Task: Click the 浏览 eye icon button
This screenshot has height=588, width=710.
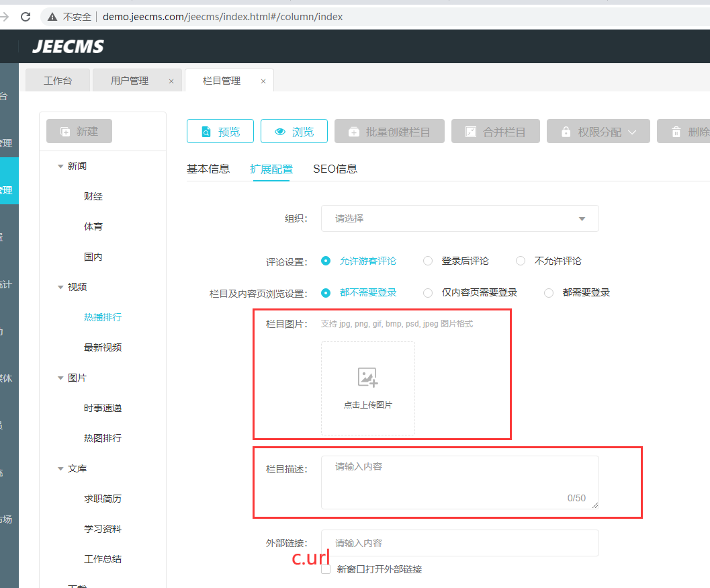Action: point(294,132)
